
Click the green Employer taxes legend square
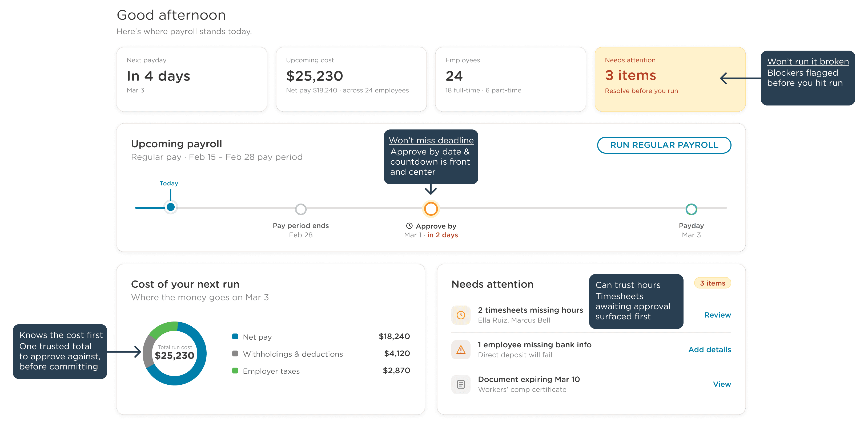click(235, 371)
